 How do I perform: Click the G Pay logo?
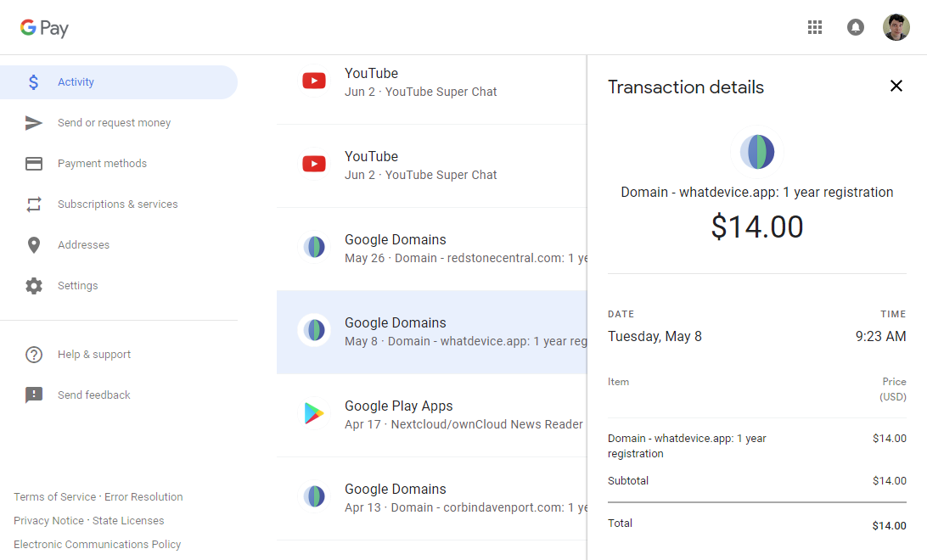pyautogui.click(x=43, y=27)
